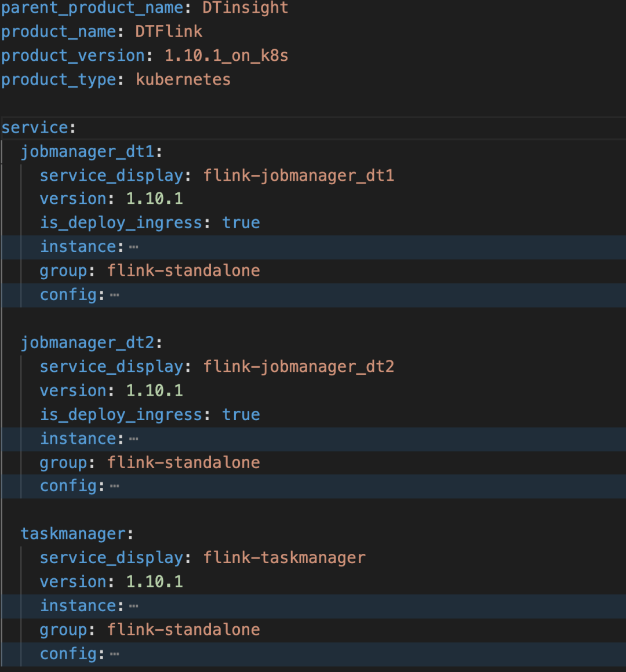Click flink-standalone group value under taskmanager
This screenshot has width=626, height=672.
pos(183,630)
